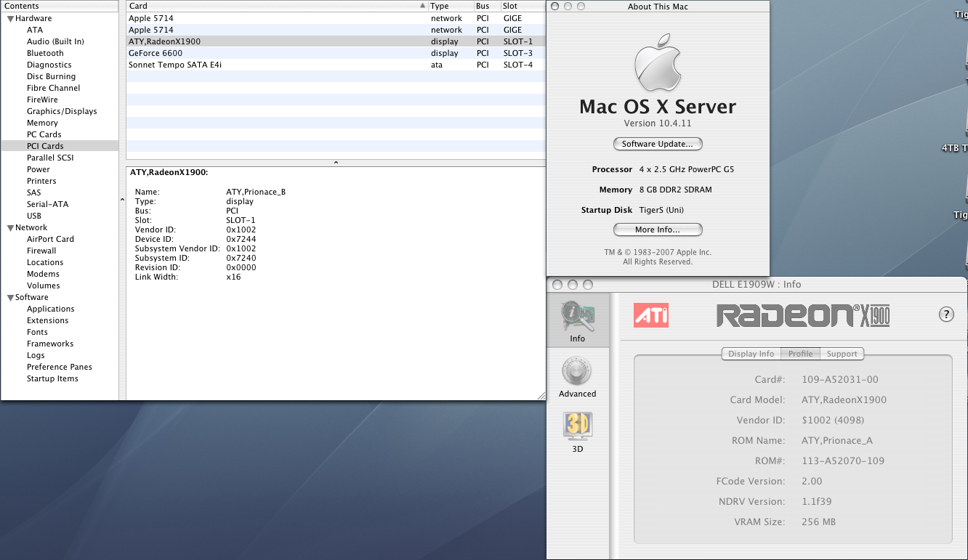968x560 pixels.
Task: Click the ATI logo in DELL E1909W window
Action: 651,315
